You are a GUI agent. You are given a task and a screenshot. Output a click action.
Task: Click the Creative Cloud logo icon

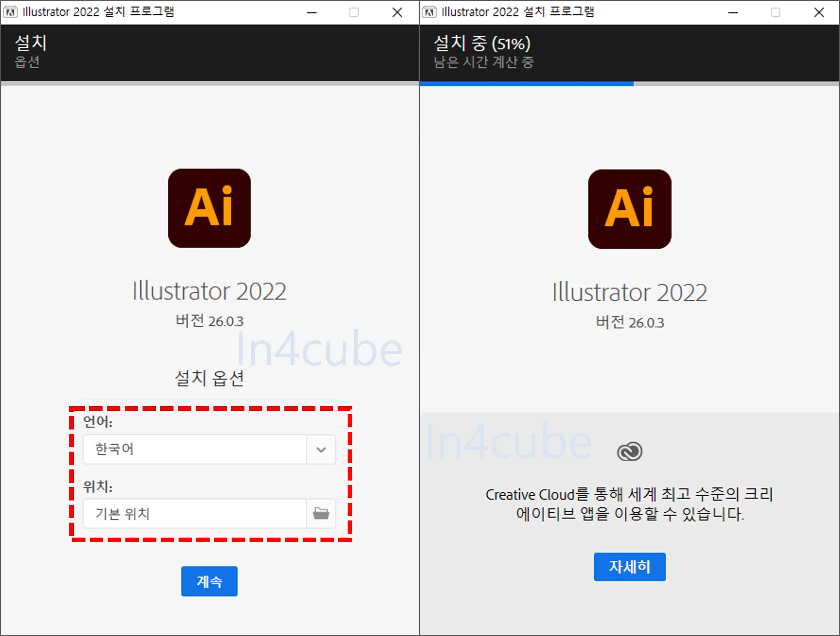tap(630, 451)
